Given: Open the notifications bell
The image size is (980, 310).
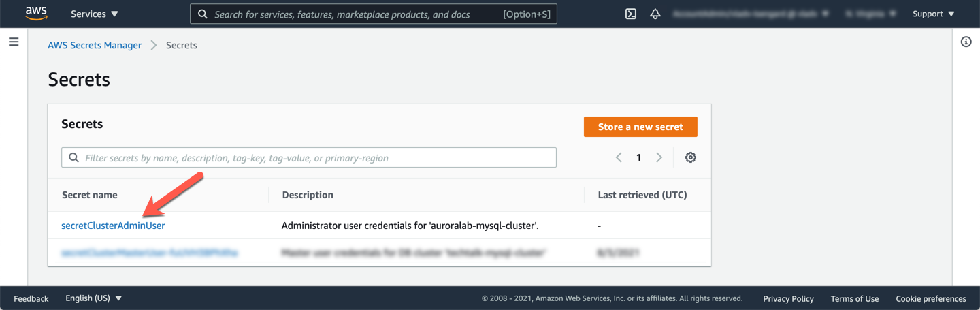Looking at the screenshot, I should coord(655,14).
